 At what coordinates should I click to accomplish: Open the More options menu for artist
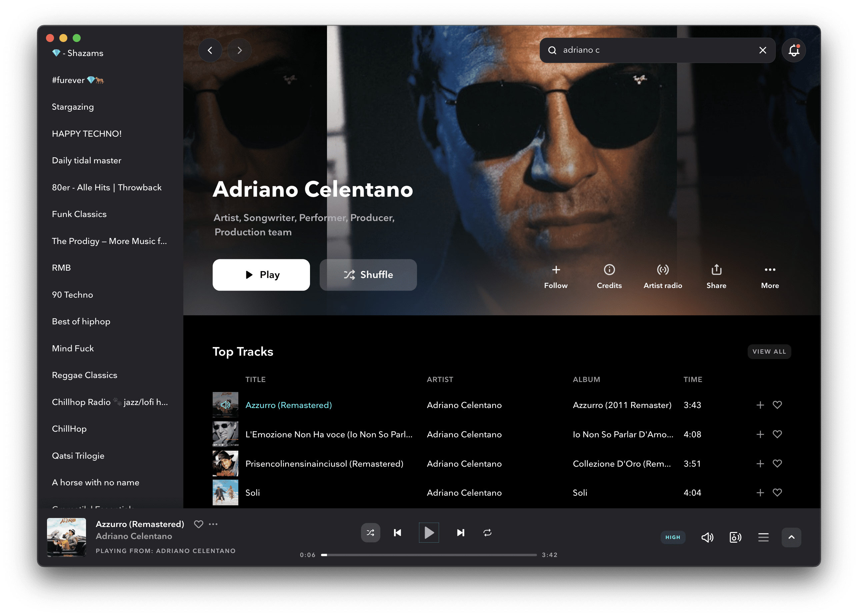[x=770, y=270]
